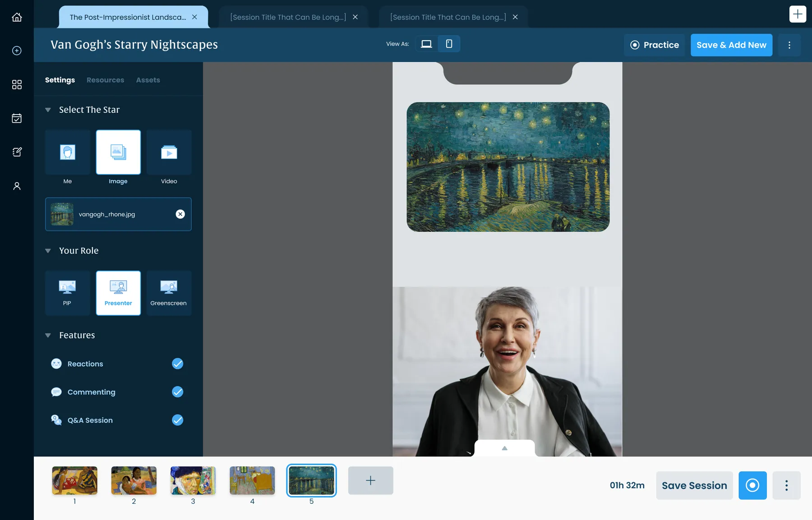This screenshot has width=812, height=520.
Task: Select slide thumbnail 3
Action: click(193, 480)
